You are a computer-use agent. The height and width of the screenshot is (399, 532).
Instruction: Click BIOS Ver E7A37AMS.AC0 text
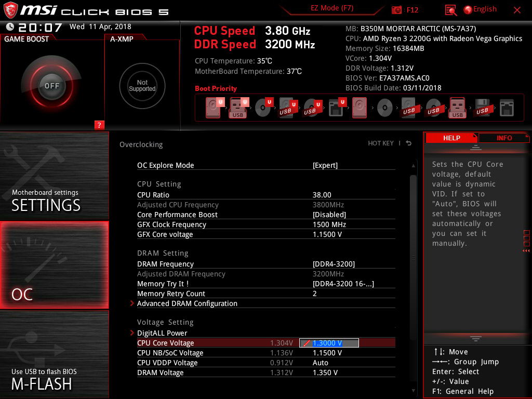click(x=388, y=78)
